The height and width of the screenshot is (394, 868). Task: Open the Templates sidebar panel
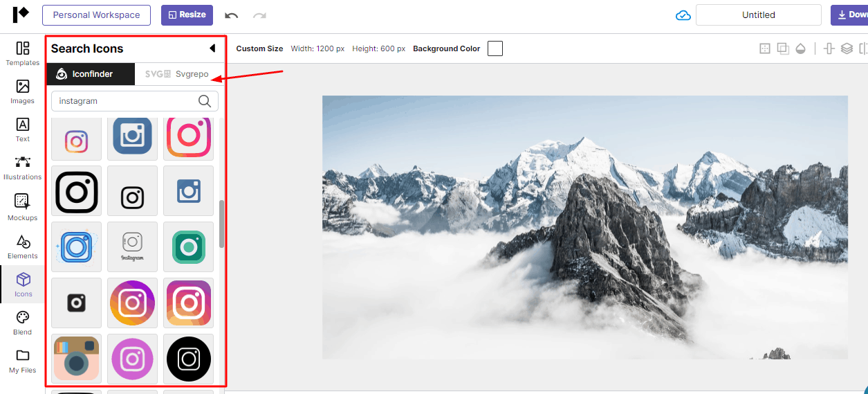(22, 53)
